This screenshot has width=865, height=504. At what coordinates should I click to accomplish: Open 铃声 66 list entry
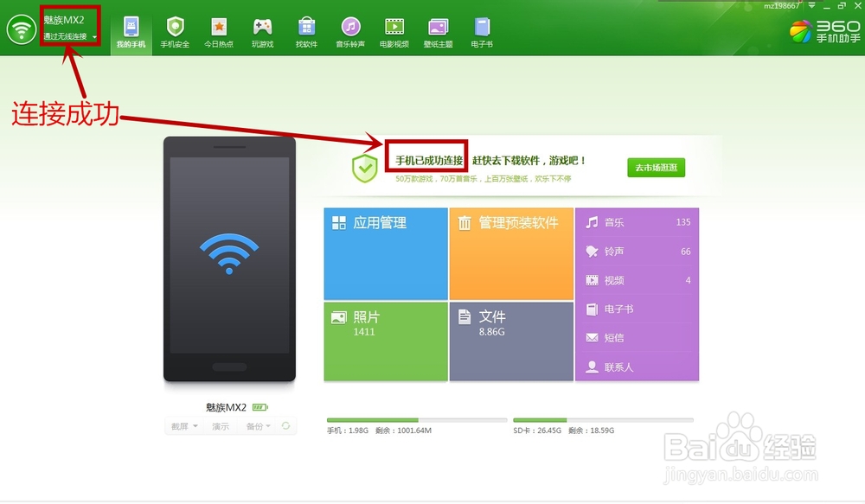tap(638, 252)
